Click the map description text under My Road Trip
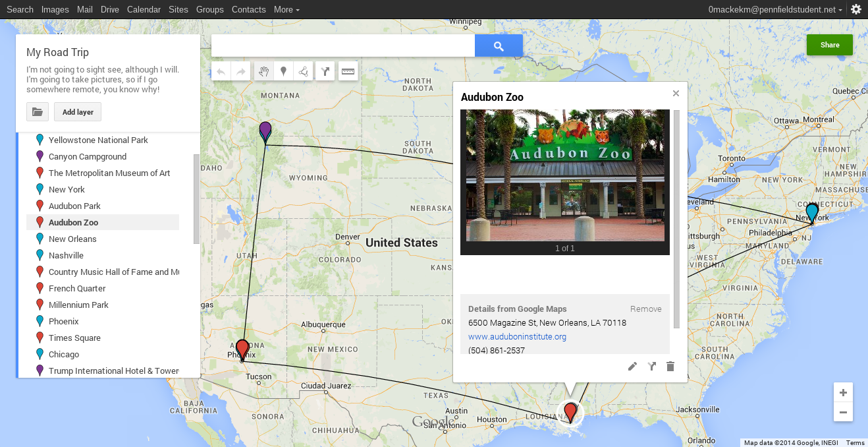 tap(103, 79)
